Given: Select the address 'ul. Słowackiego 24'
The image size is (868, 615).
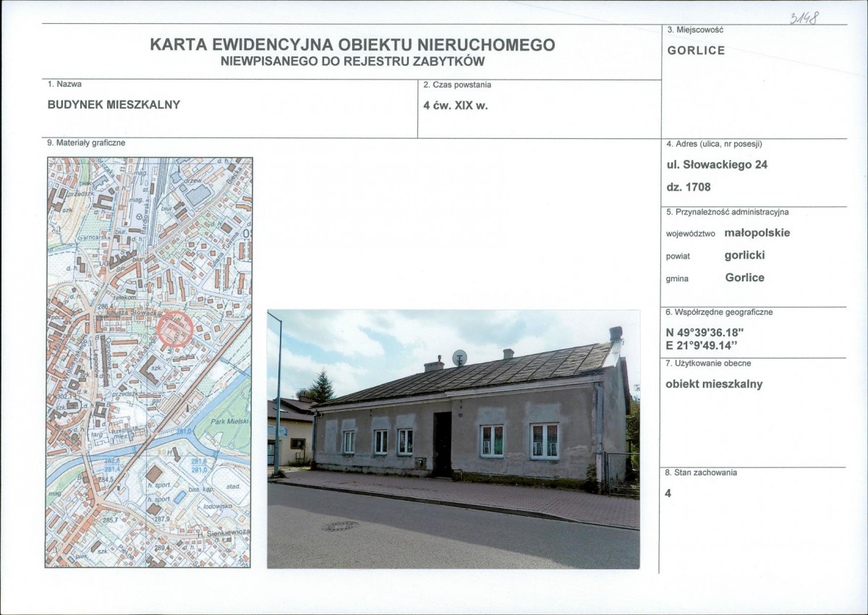Looking at the screenshot, I should (x=717, y=165).
